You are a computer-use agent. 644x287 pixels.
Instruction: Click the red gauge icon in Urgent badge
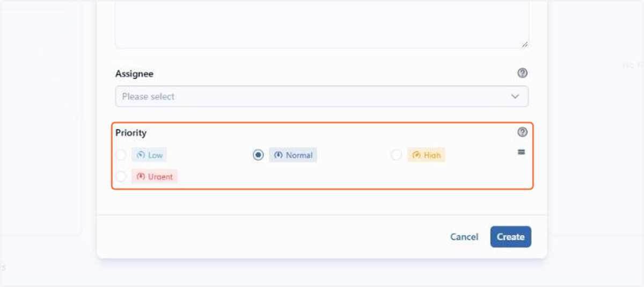(x=141, y=176)
